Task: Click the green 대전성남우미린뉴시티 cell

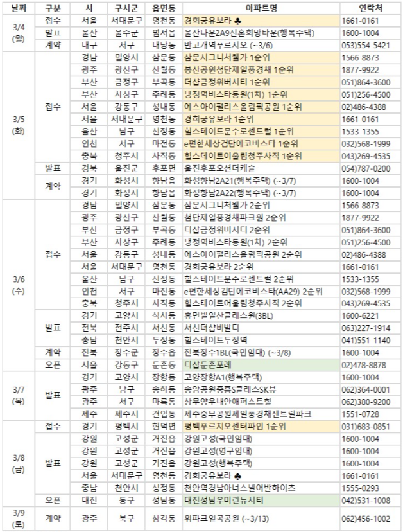Action: click(x=261, y=501)
